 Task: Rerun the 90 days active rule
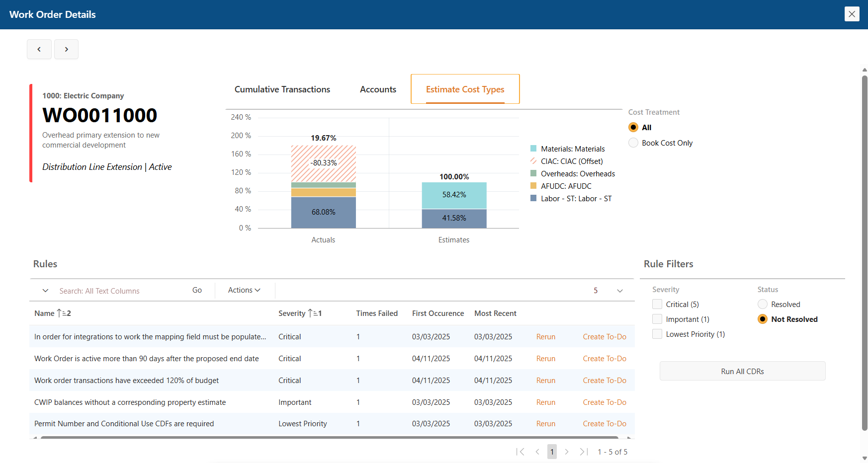pyautogui.click(x=546, y=359)
